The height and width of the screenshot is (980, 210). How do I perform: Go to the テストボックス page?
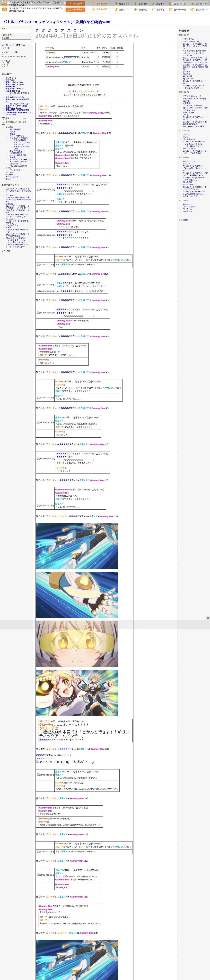tap(12, 177)
